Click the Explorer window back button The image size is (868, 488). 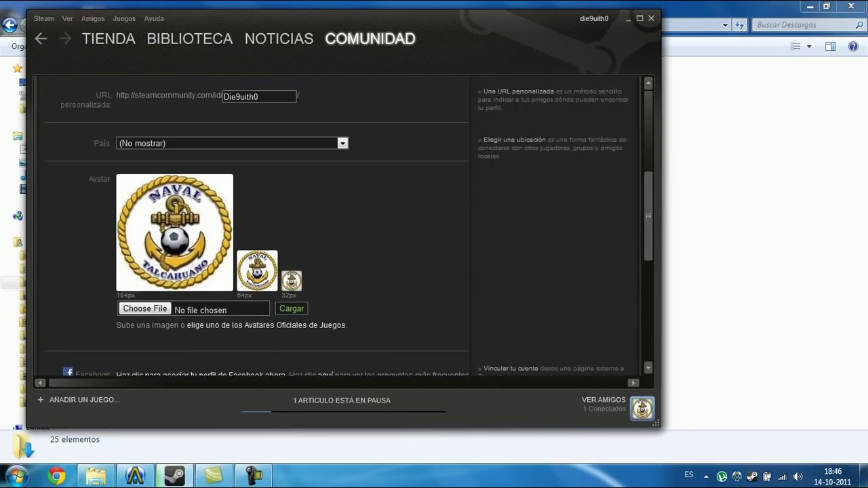point(9,25)
